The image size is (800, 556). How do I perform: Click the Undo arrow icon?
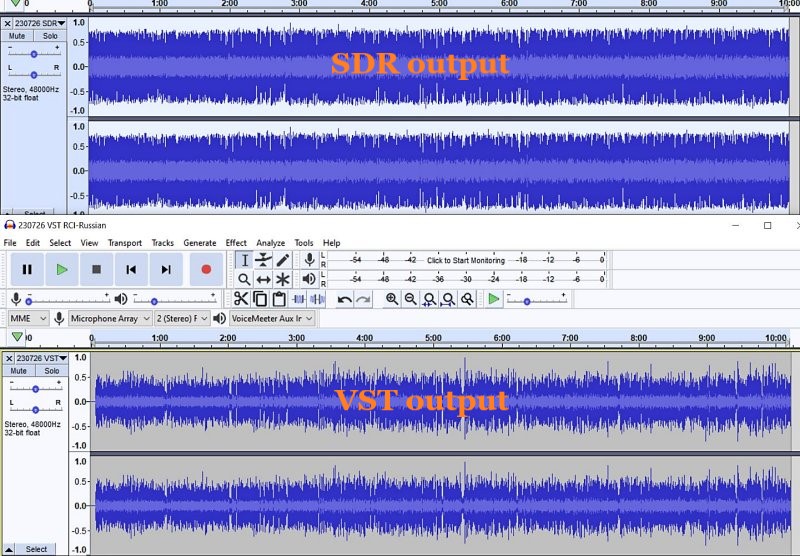(x=345, y=299)
